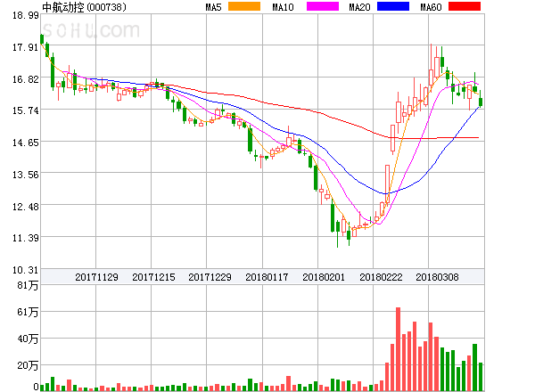This screenshot has height=392, width=535.
Task: Click the 20180308 date axis label
Action: click(x=437, y=277)
